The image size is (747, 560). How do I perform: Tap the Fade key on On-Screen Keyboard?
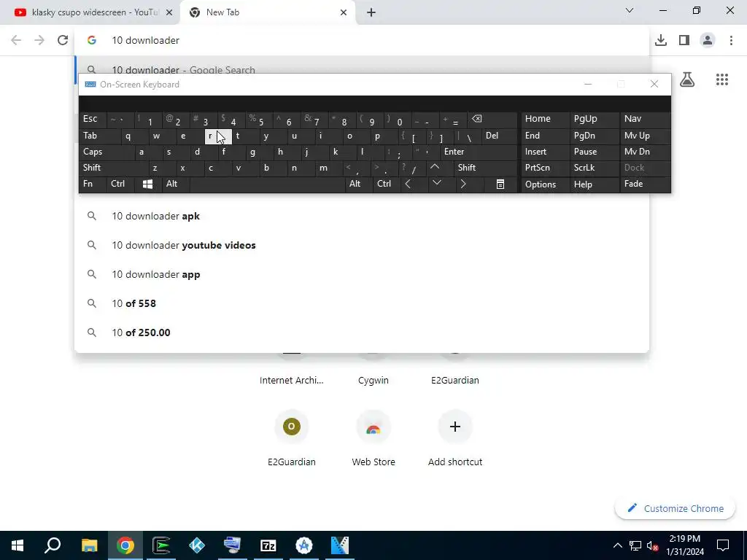tap(645, 184)
